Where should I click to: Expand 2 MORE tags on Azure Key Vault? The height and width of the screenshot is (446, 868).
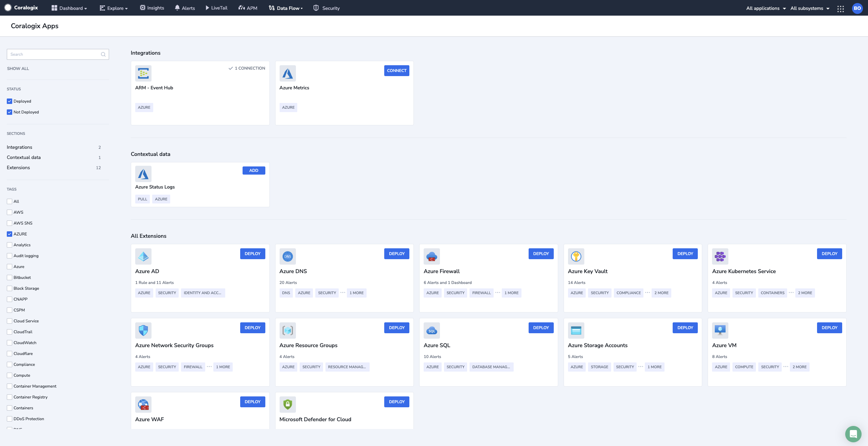[x=661, y=293]
